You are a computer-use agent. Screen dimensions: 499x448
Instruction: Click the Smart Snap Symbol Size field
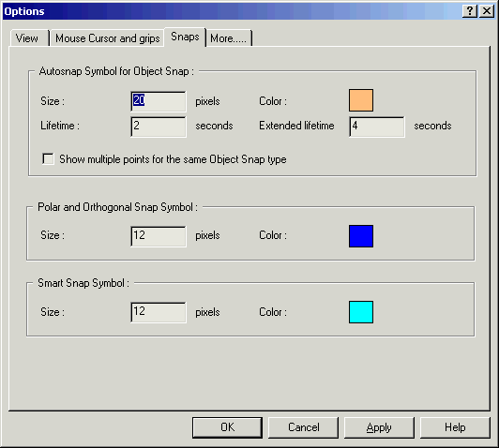pyautogui.click(x=159, y=312)
